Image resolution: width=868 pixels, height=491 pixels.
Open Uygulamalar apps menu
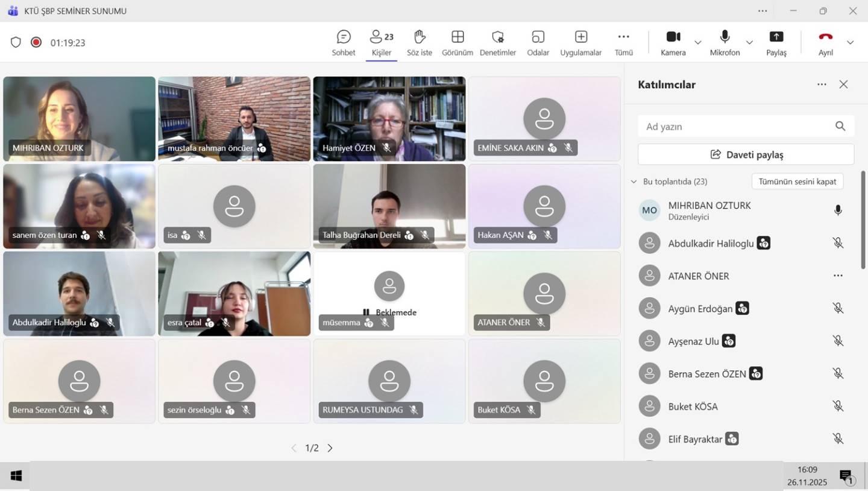tap(580, 42)
